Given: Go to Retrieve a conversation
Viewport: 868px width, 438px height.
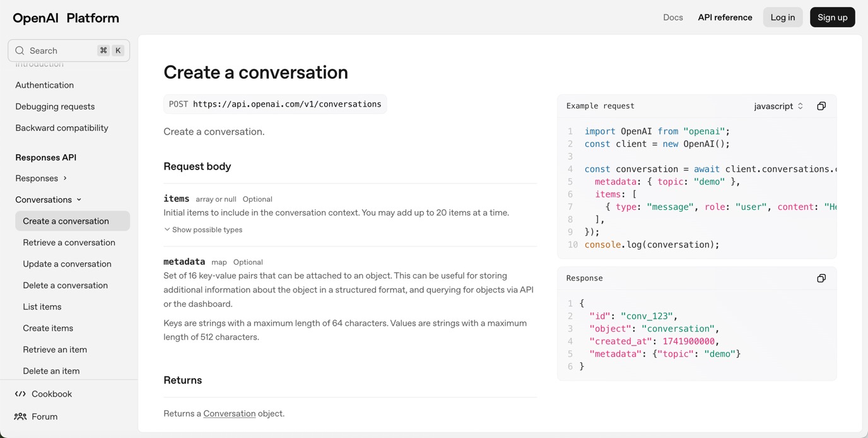Looking at the screenshot, I should 69,242.
